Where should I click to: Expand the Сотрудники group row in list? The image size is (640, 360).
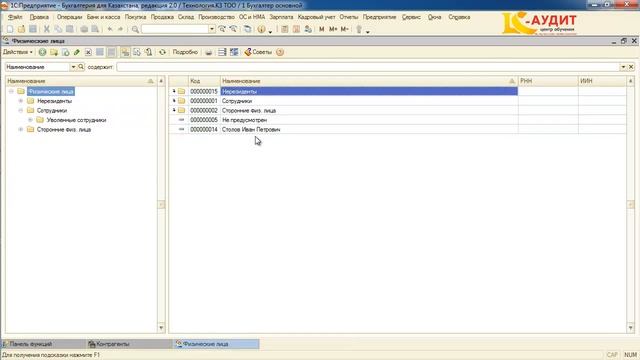tap(174, 100)
